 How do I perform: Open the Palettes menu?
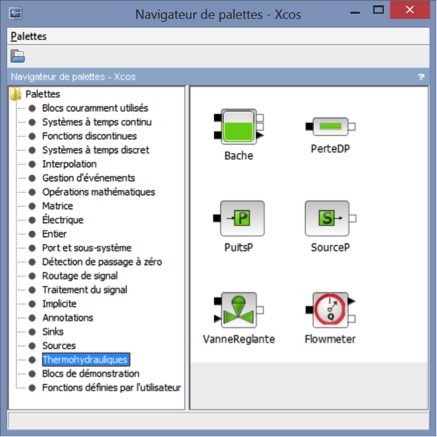click(28, 36)
